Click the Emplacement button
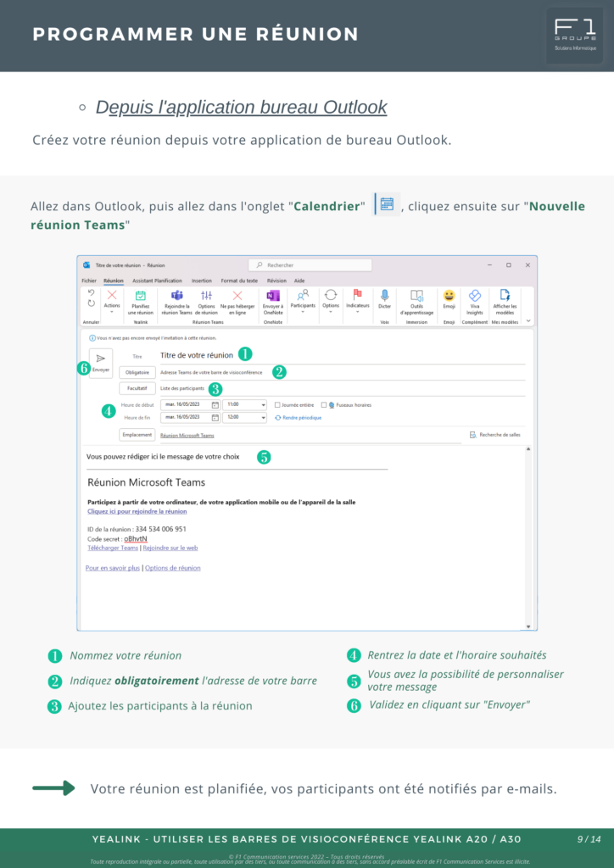This screenshot has width=614, height=868. coord(137,435)
